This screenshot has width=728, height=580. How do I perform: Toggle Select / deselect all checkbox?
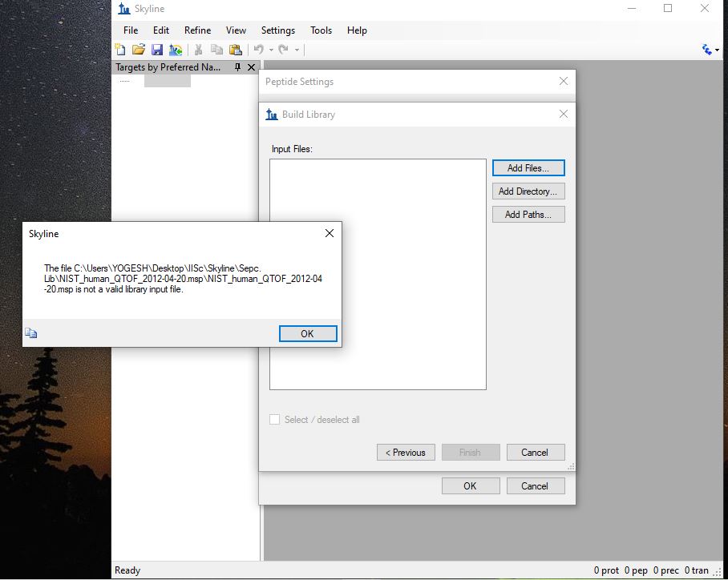[275, 420]
